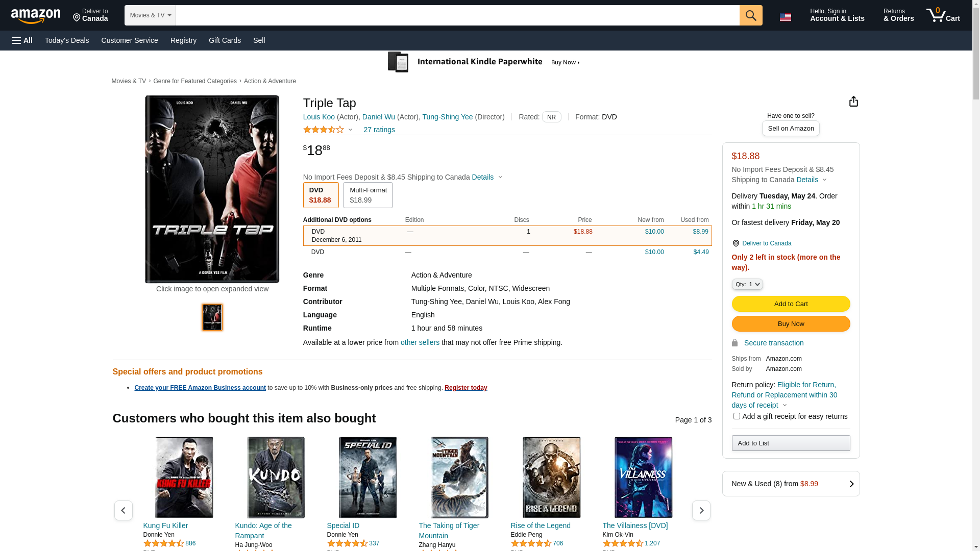Click the Add to Cart button
The height and width of the screenshot is (551, 980).
pos(790,304)
